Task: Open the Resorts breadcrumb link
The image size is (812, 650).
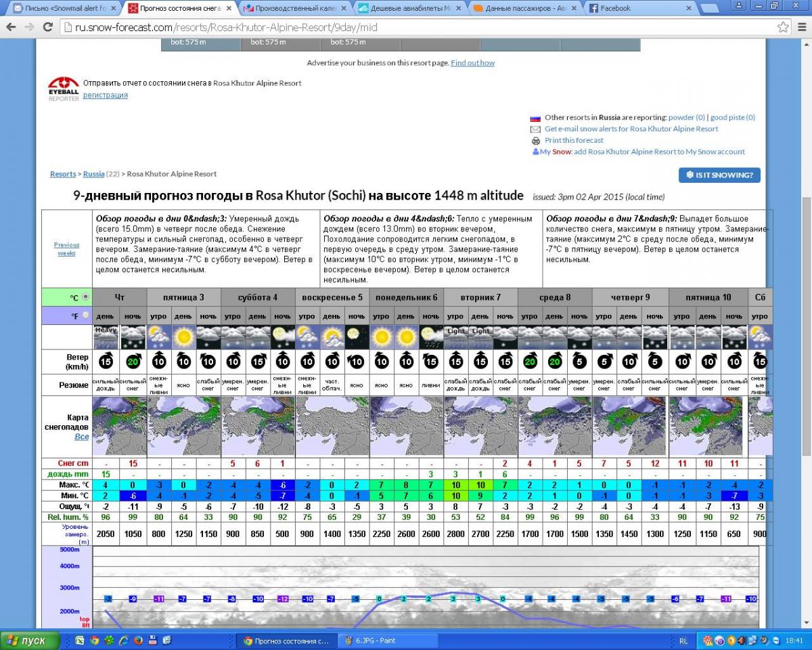Action: tap(63, 174)
